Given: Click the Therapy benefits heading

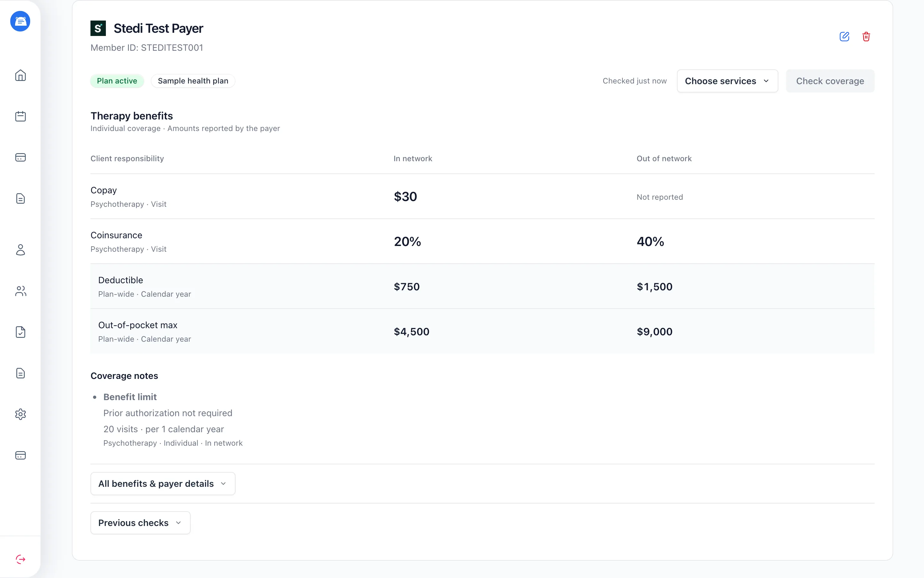Looking at the screenshot, I should [x=132, y=116].
